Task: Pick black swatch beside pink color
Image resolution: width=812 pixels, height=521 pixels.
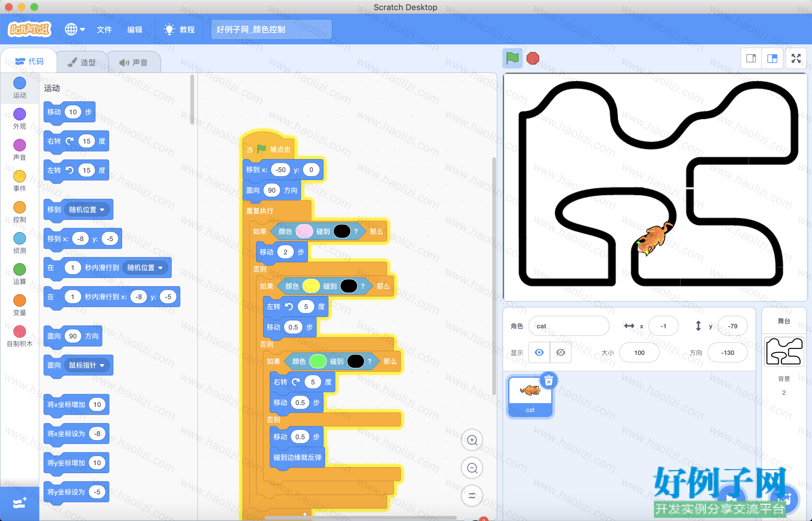Action: [x=342, y=231]
